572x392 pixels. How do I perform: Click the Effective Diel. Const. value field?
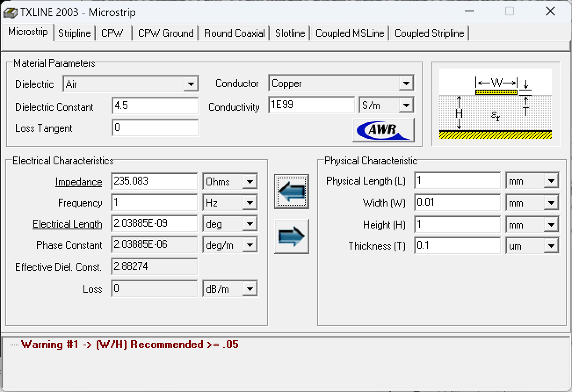154,267
